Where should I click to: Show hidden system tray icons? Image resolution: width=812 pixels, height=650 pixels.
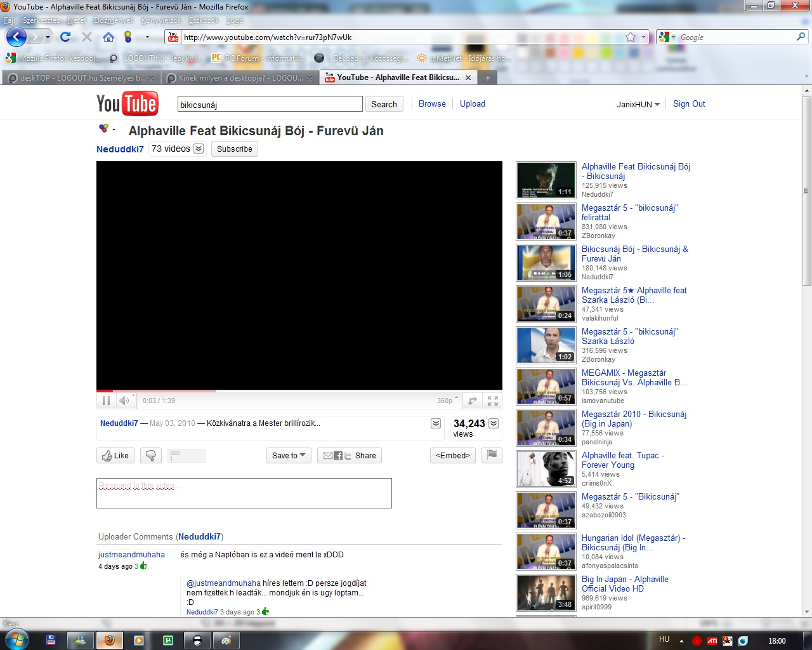tap(682, 640)
